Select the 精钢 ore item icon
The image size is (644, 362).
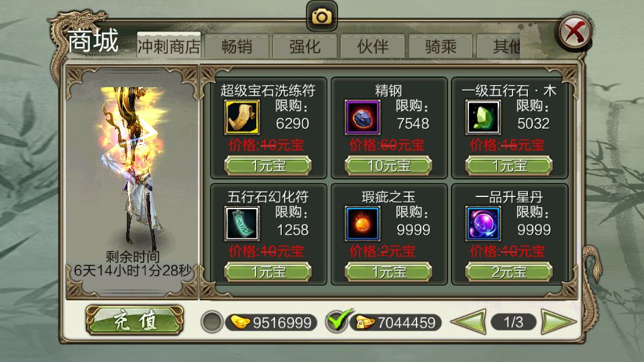(362, 118)
